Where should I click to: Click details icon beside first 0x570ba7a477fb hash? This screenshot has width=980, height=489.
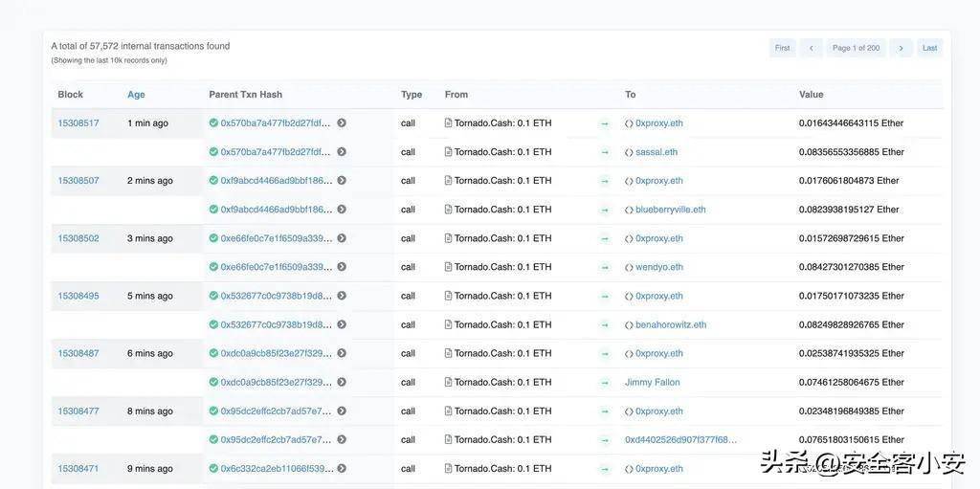point(342,123)
